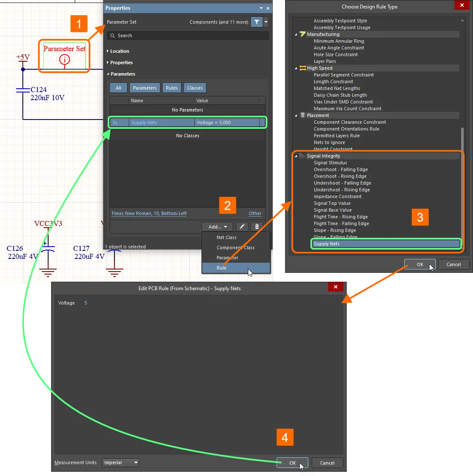Select Hole Size Constraint rule
Viewport: 473px width, 476px height.
[335, 54]
